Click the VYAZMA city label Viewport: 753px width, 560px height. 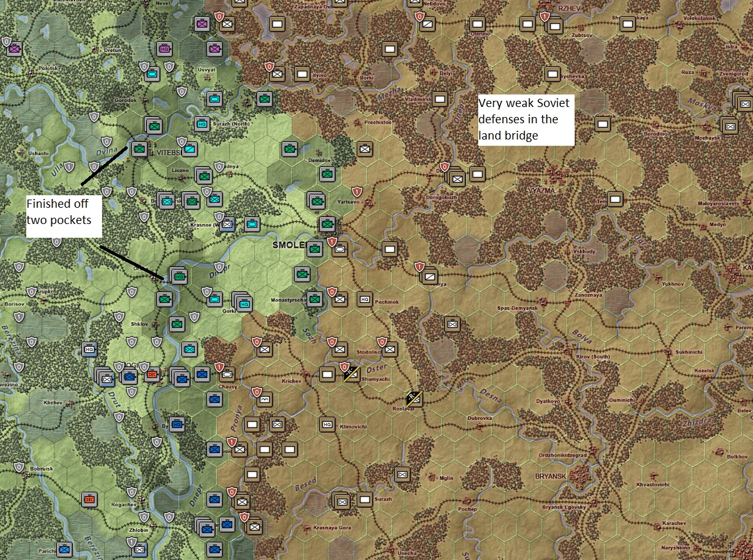pos(541,190)
